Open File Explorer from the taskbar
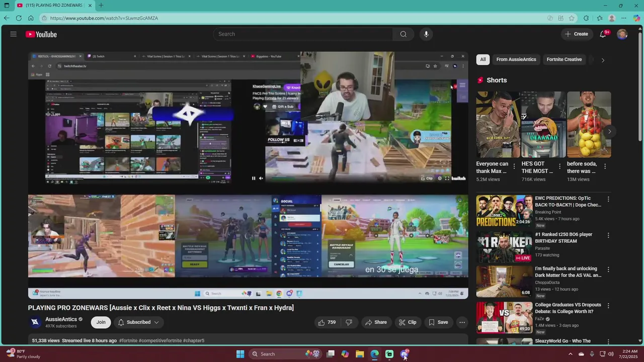The height and width of the screenshot is (362, 644). [360, 354]
